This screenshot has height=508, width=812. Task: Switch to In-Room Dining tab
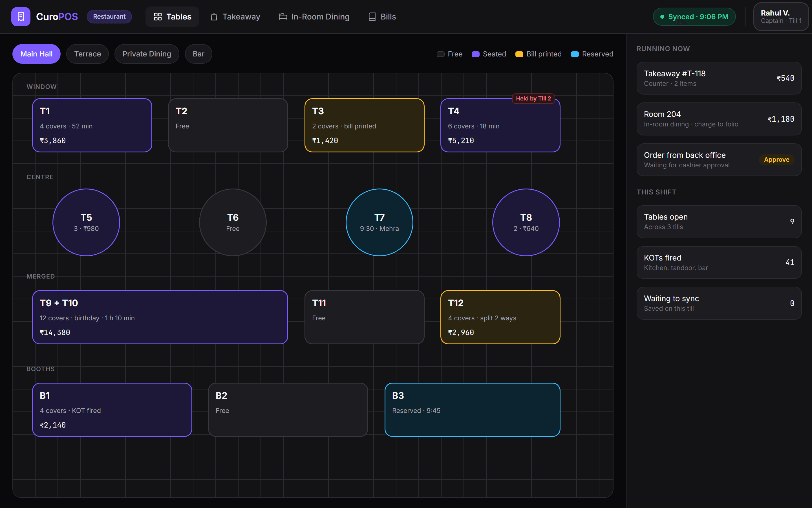(314, 16)
